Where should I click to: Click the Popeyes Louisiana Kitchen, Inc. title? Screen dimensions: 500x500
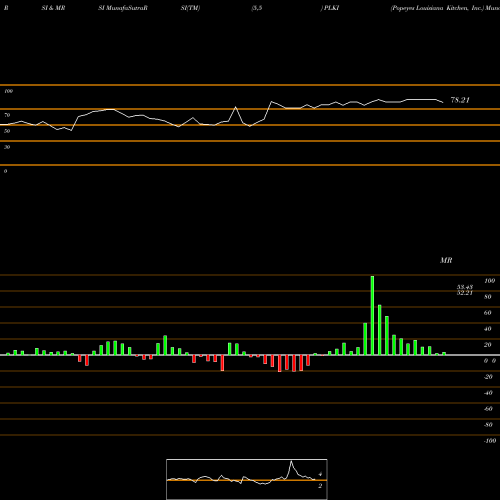pyautogui.click(x=437, y=8)
